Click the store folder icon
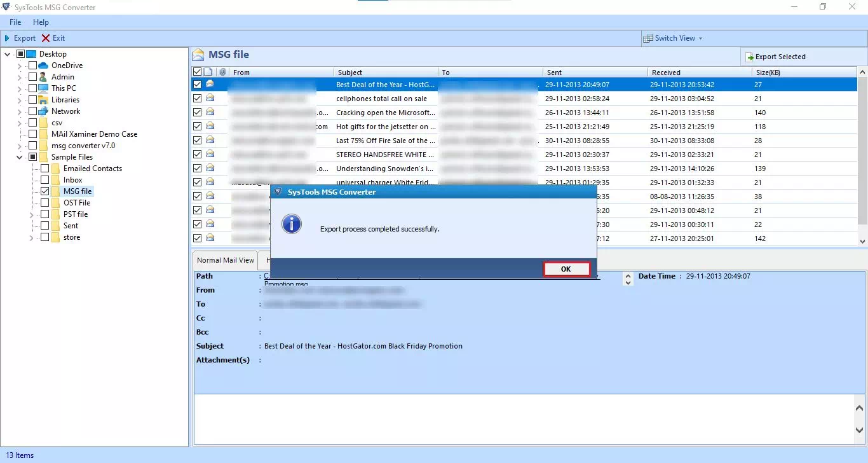The height and width of the screenshot is (463, 868). [55, 237]
